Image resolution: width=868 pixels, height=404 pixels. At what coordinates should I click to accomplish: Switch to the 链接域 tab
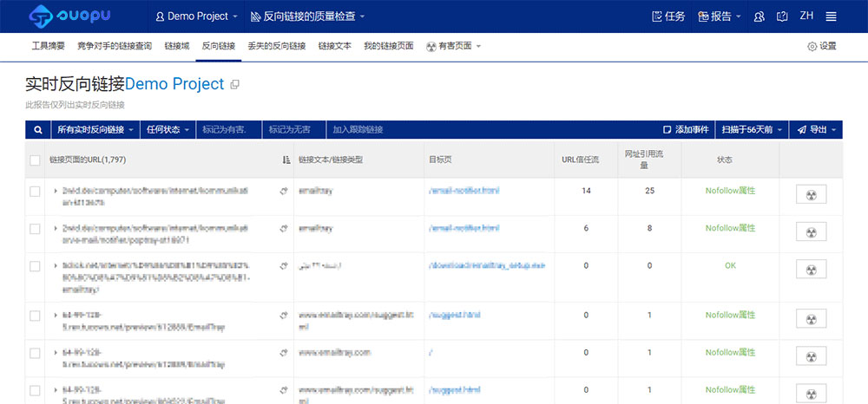[176, 47]
